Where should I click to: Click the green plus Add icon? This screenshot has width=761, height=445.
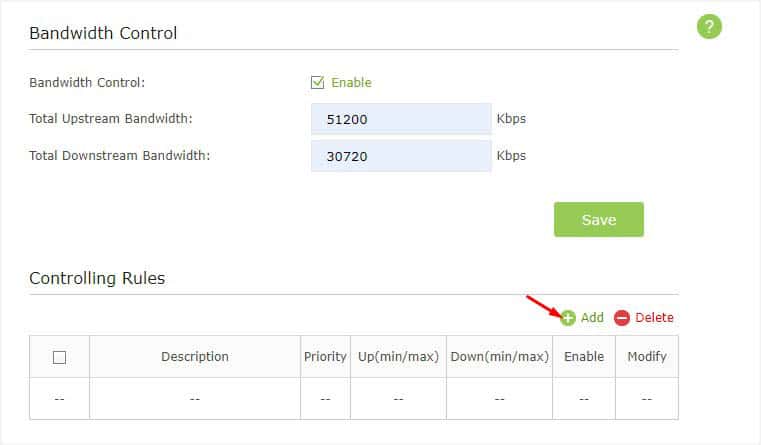568,318
